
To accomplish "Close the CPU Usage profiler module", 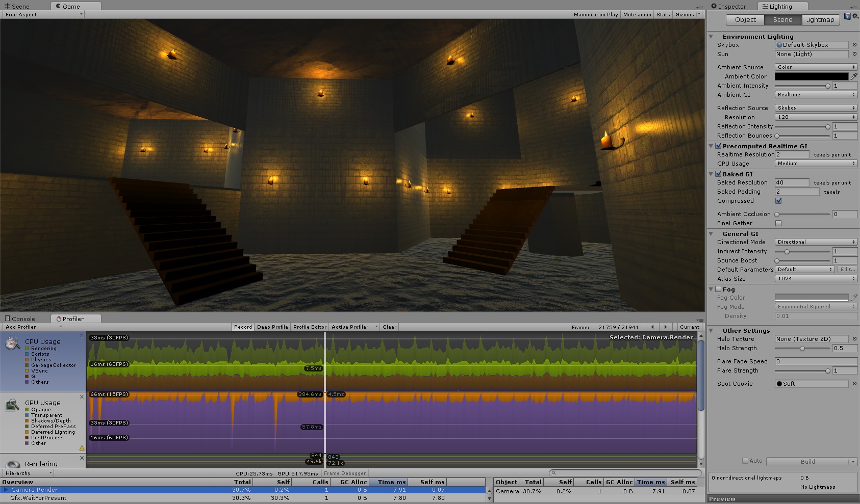I will [x=82, y=335].
